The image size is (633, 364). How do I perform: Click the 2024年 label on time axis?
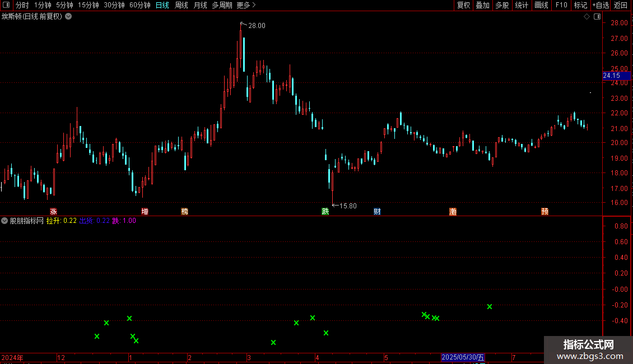[x=12, y=357]
